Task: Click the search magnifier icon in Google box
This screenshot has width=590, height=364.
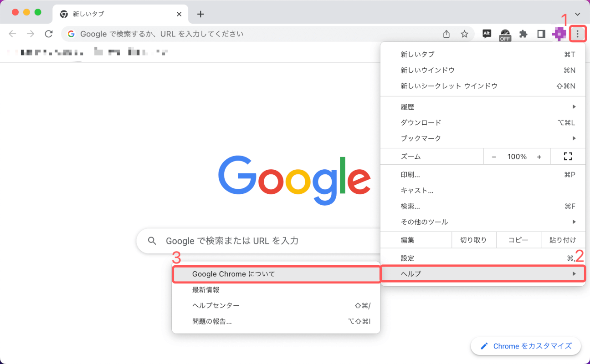Action: [153, 241]
